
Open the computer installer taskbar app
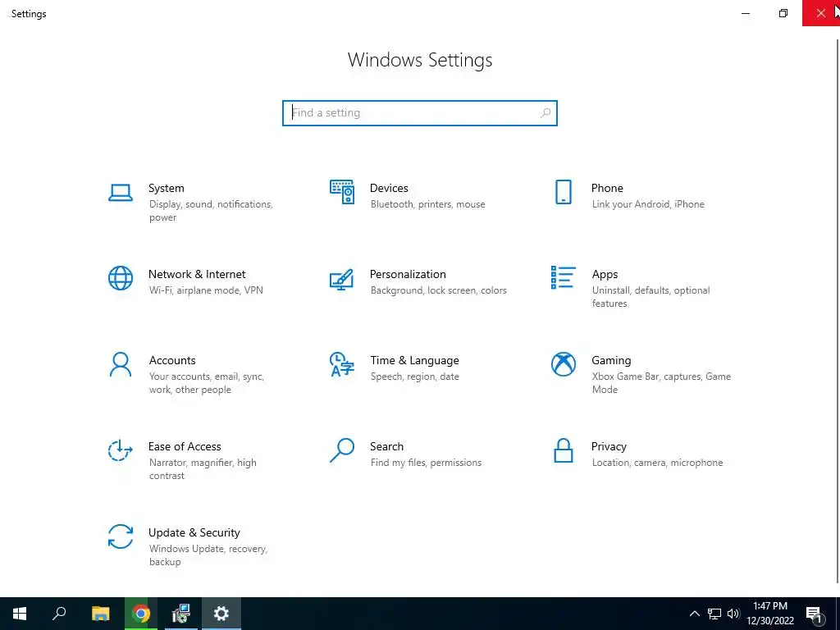(x=181, y=614)
